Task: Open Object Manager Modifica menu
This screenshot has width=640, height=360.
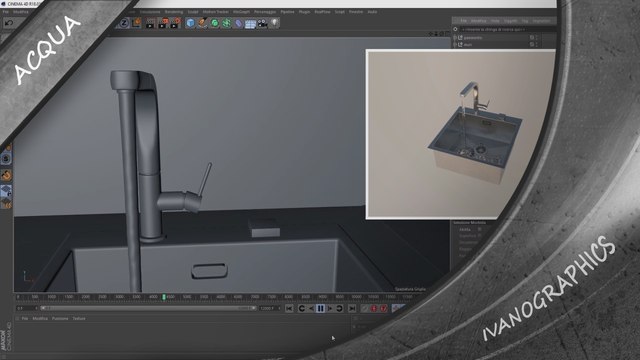Action: [x=479, y=21]
